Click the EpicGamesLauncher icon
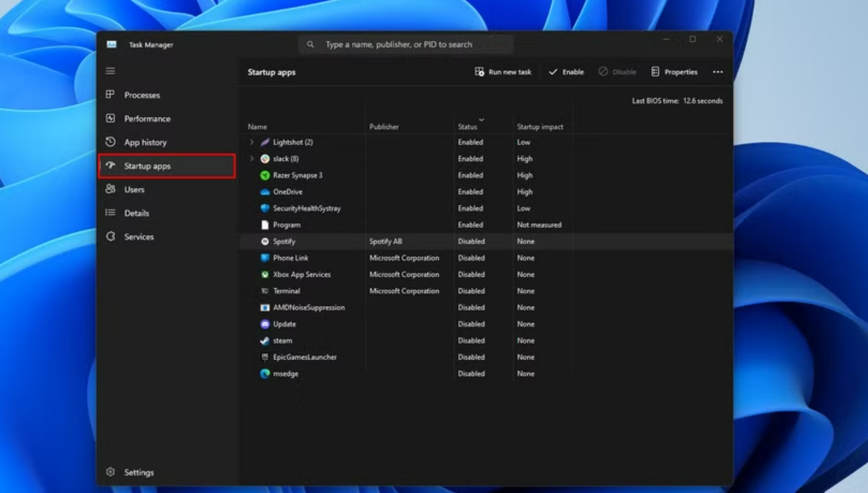Image resolution: width=868 pixels, height=493 pixels. pos(265,357)
